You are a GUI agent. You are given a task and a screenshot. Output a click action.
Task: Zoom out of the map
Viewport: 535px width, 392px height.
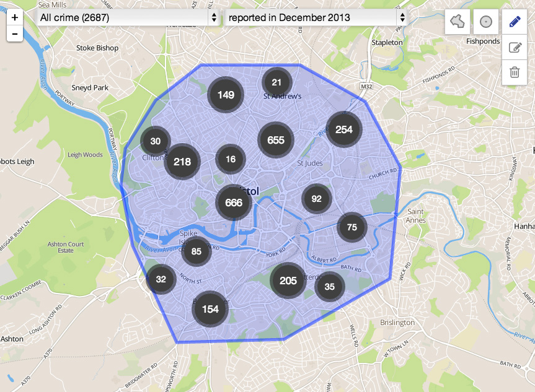pos(14,33)
